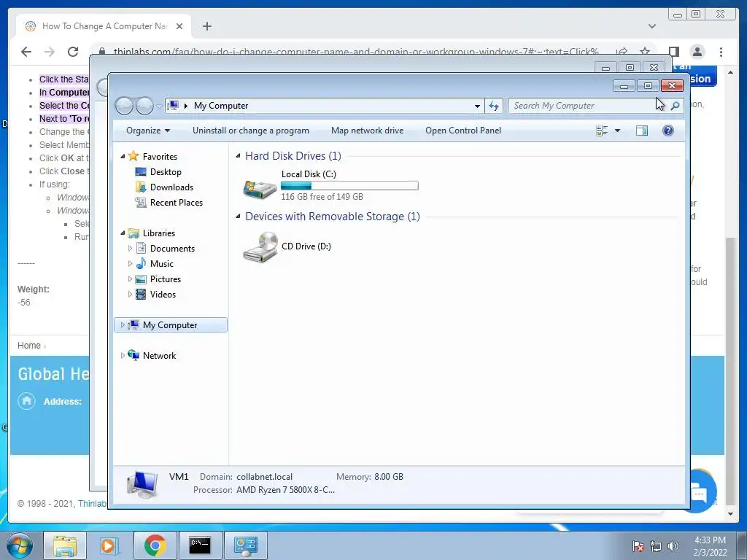This screenshot has height=560, width=747.
Task: Click the VM1 computer icon in details pane
Action: pyautogui.click(x=142, y=484)
